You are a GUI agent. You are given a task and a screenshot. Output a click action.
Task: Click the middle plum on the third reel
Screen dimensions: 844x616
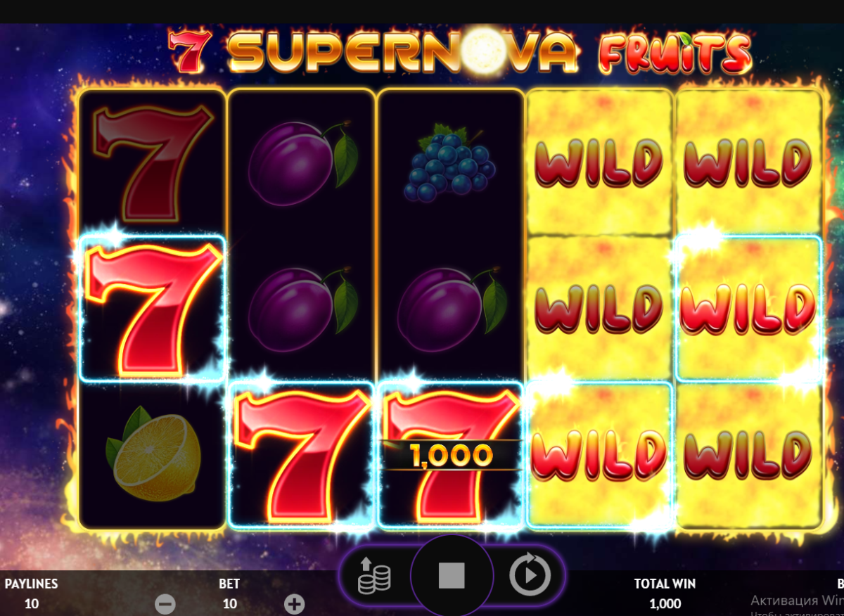coord(452,308)
